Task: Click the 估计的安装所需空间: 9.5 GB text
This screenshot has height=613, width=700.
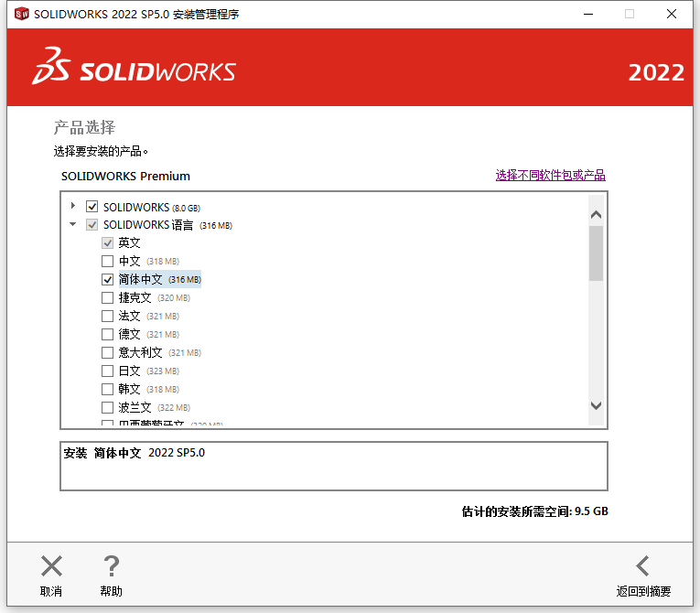Action: click(x=534, y=511)
